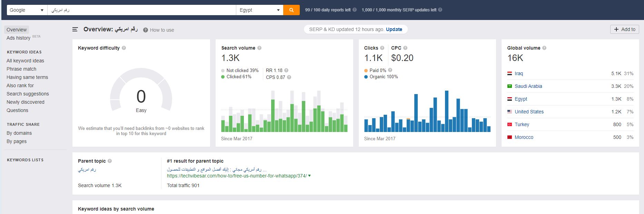Screen dimensions: 644x214
Task: Open the Also rank for report
Action: pos(20,85)
